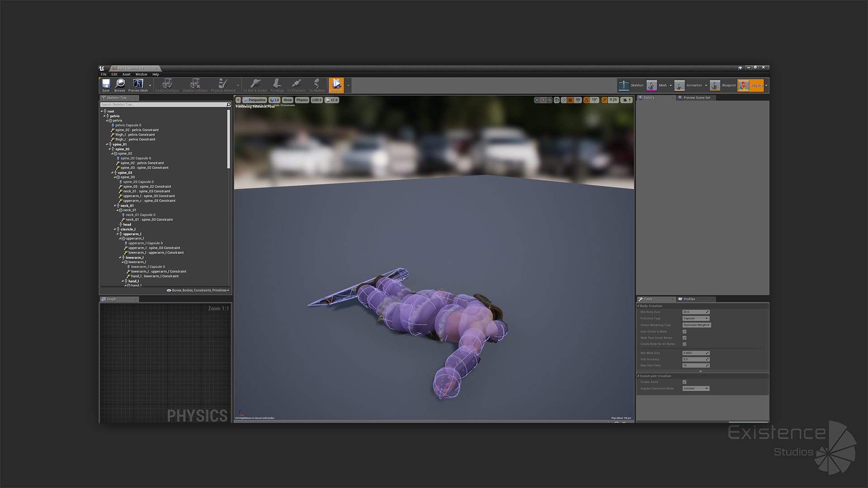Open the Preview Mesh tool
This screenshot has width=868, height=488.
138,84
